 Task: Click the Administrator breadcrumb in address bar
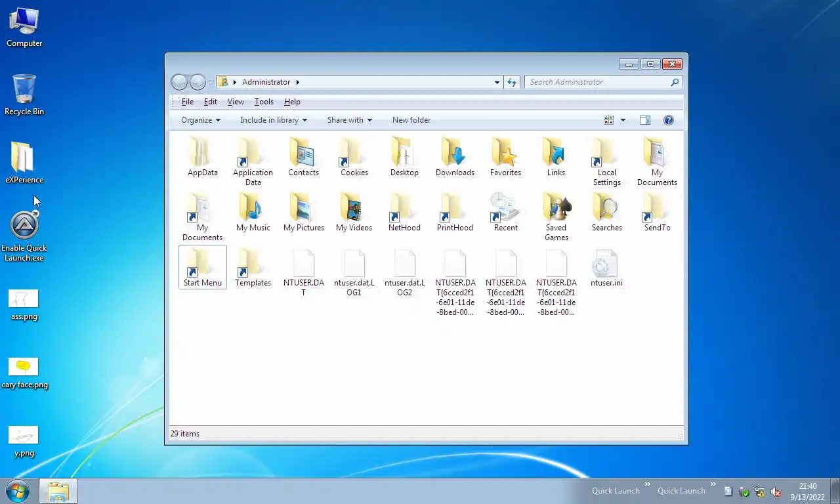tap(266, 82)
